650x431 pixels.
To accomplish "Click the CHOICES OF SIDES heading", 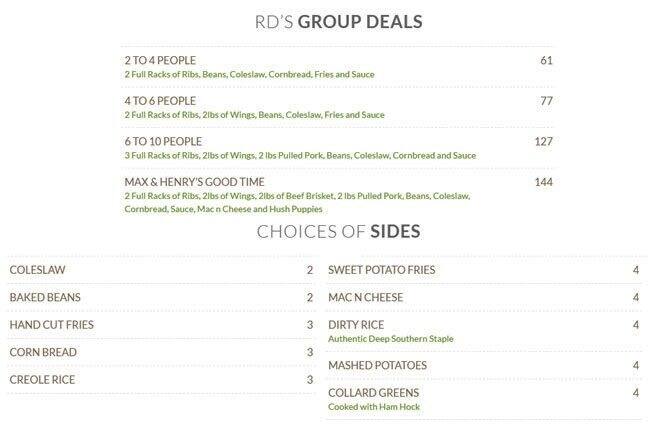I will tap(337, 232).
